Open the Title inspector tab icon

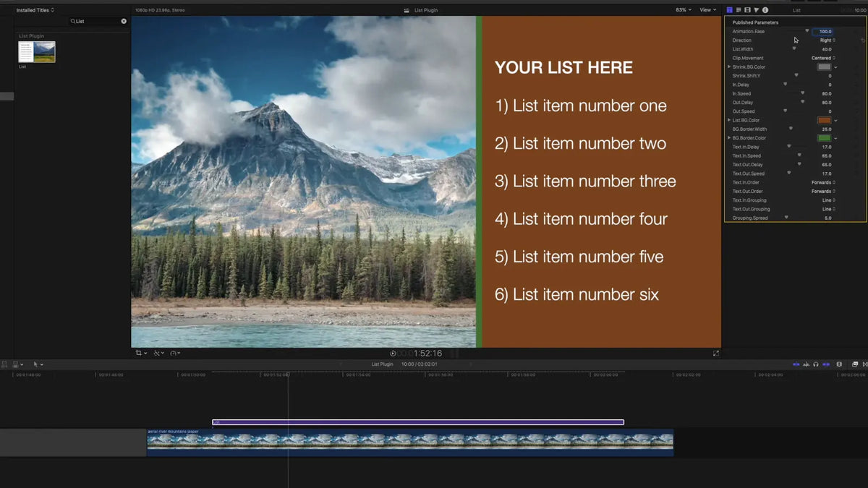tap(729, 10)
